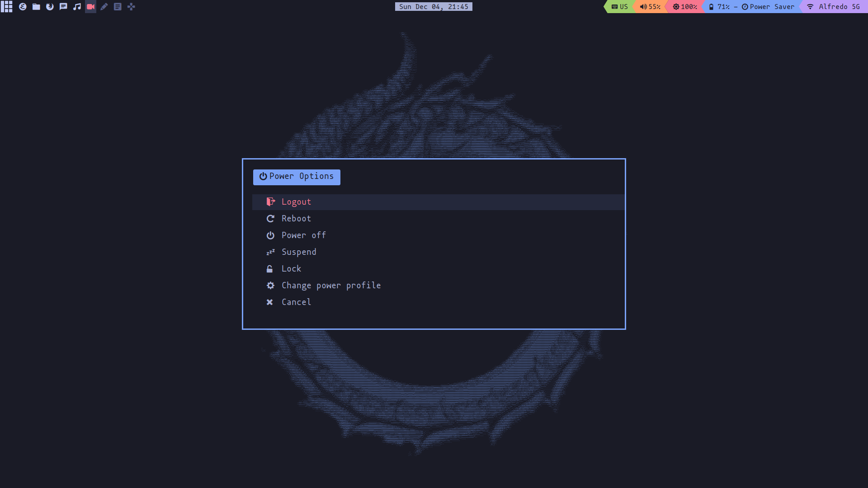
Task: Open the messaging app icon
Action: (x=62, y=7)
